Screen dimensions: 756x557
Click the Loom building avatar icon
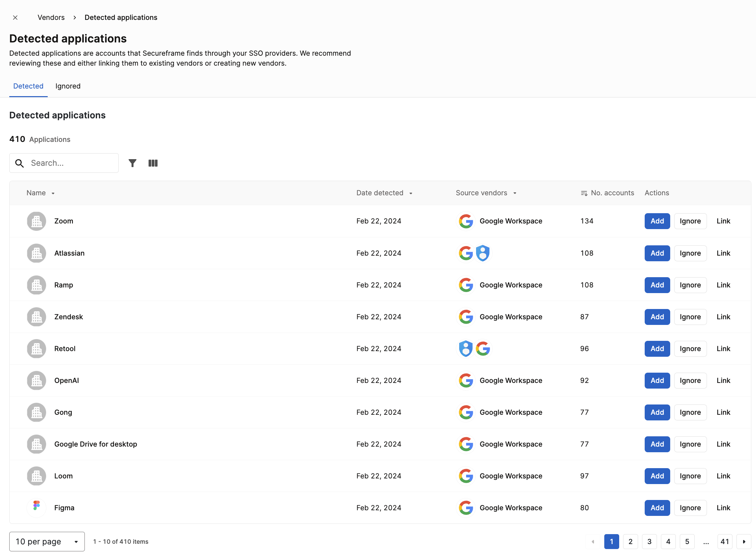(x=36, y=476)
